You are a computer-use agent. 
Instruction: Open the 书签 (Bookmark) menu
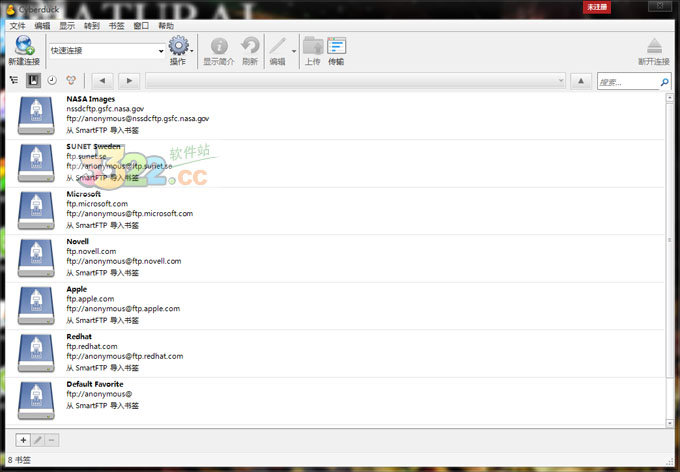click(117, 26)
